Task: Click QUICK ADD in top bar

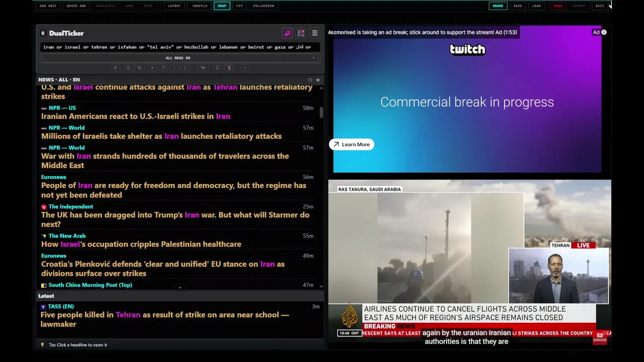Action: (x=76, y=6)
